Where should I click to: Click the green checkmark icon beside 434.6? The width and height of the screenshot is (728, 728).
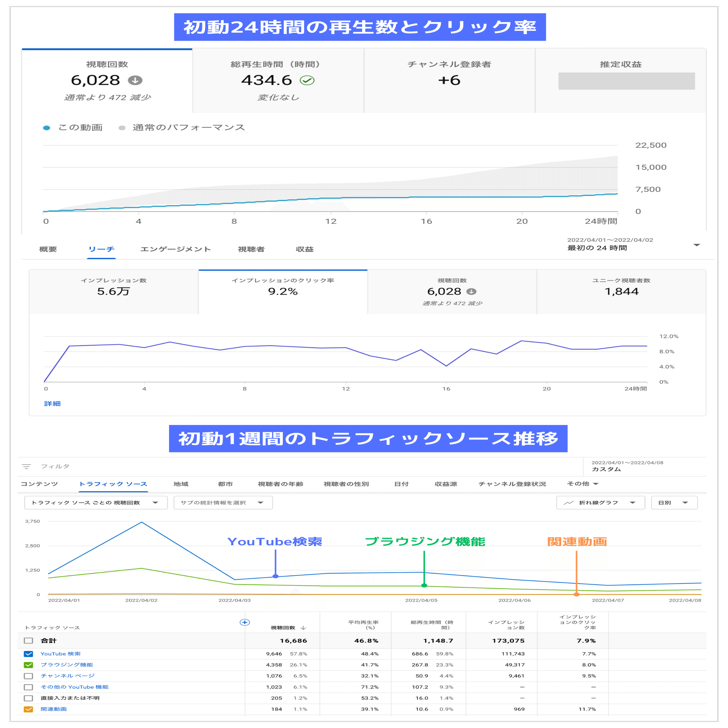[x=307, y=80]
